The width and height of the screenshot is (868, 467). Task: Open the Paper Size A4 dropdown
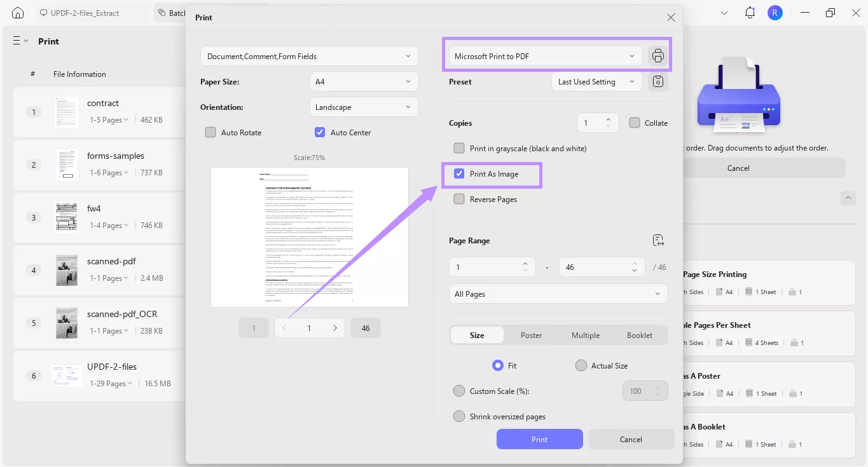click(364, 81)
